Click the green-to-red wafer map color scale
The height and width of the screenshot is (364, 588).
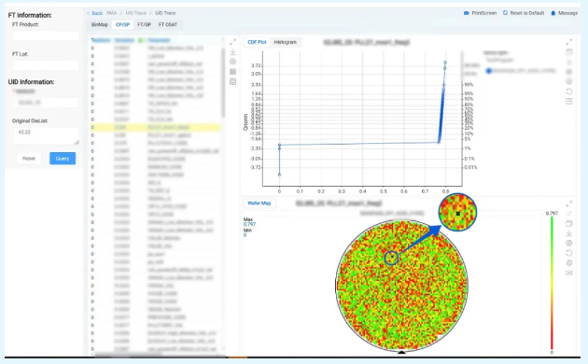click(x=552, y=283)
